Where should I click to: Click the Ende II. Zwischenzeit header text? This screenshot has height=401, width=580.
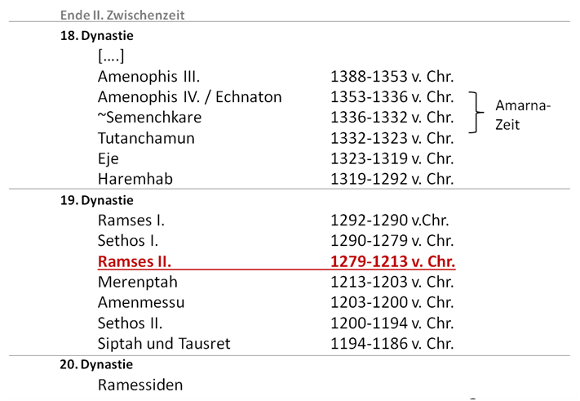point(122,15)
